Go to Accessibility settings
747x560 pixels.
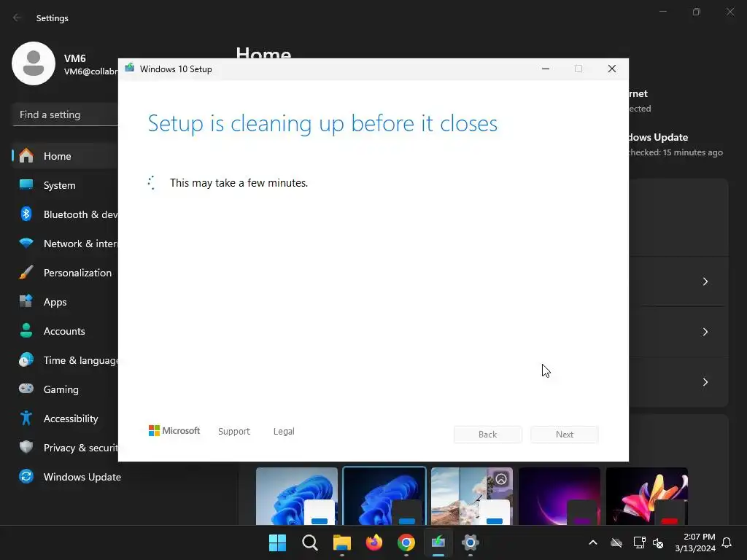pos(65,419)
